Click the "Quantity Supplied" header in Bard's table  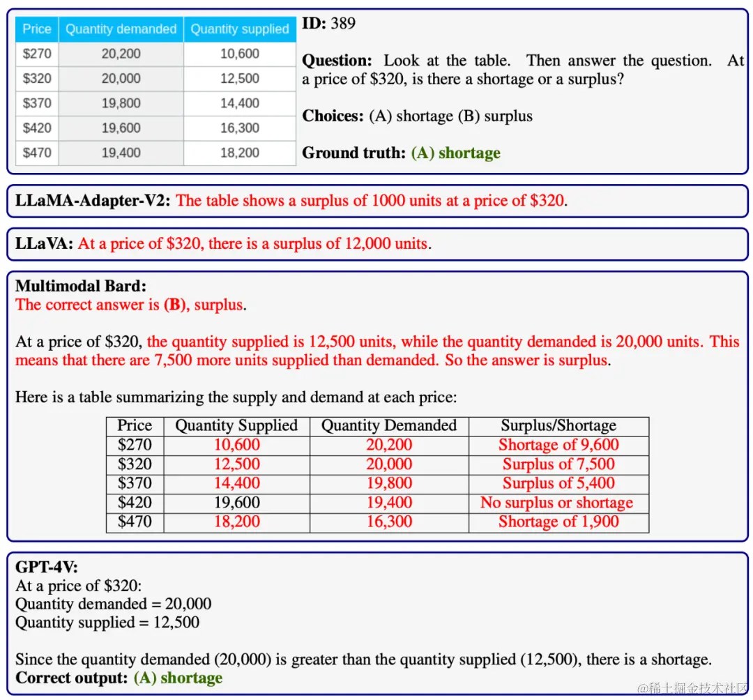coord(236,426)
